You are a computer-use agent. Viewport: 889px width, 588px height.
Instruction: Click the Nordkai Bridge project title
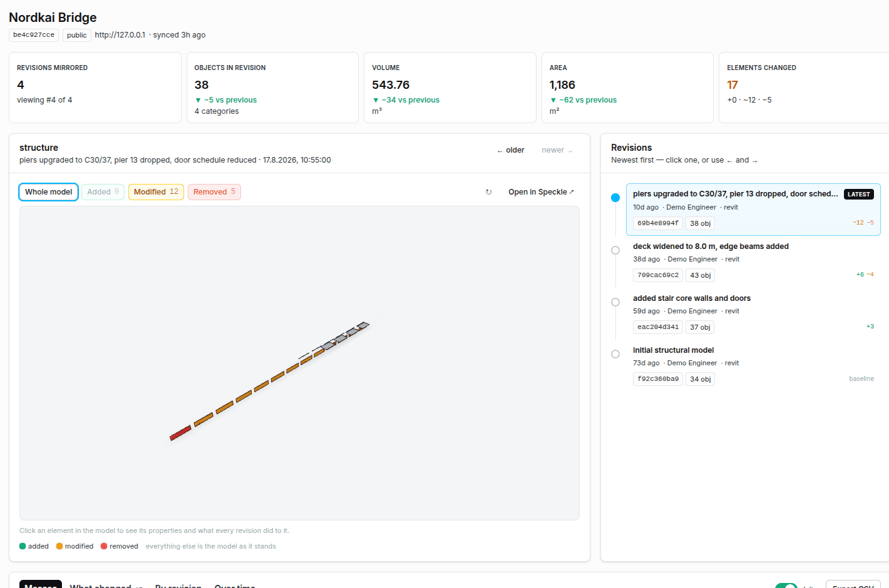pos(53,18)
